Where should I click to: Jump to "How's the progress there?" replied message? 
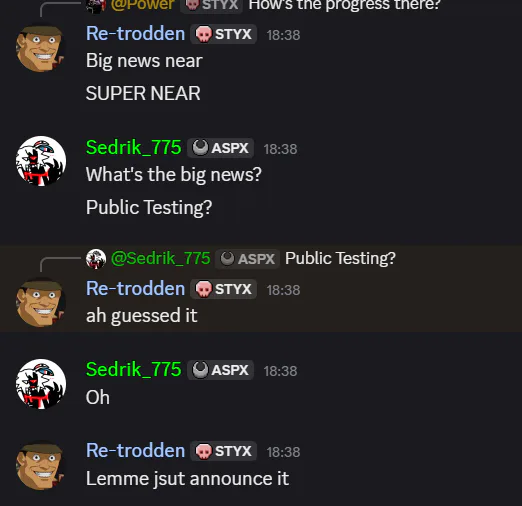click(x=344, y=5)
